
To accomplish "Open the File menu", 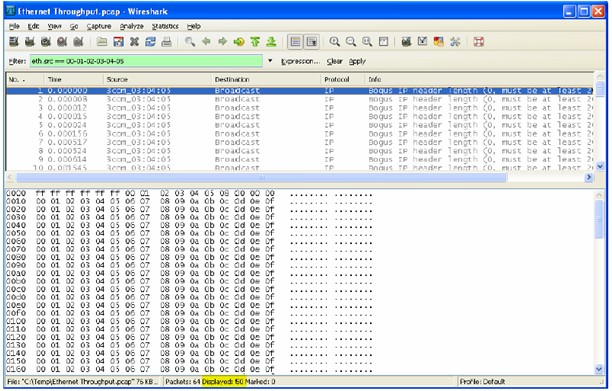I will click(x=14, y=26).
